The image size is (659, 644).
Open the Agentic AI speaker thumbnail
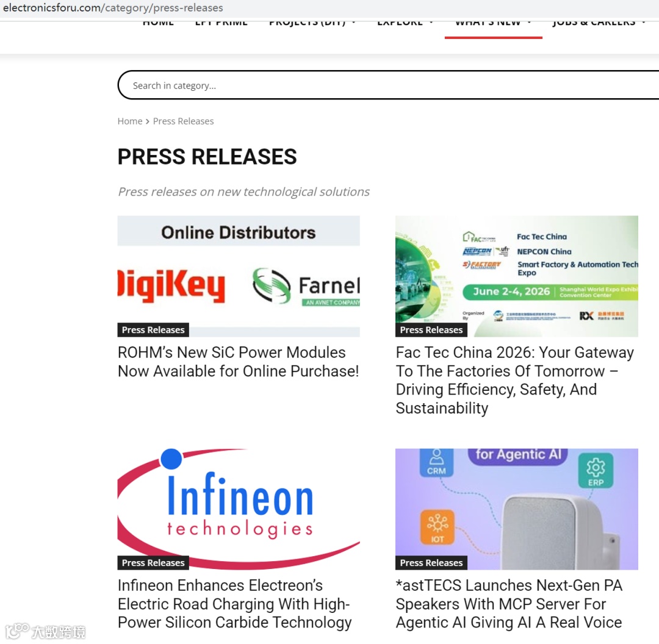[517, 509]
